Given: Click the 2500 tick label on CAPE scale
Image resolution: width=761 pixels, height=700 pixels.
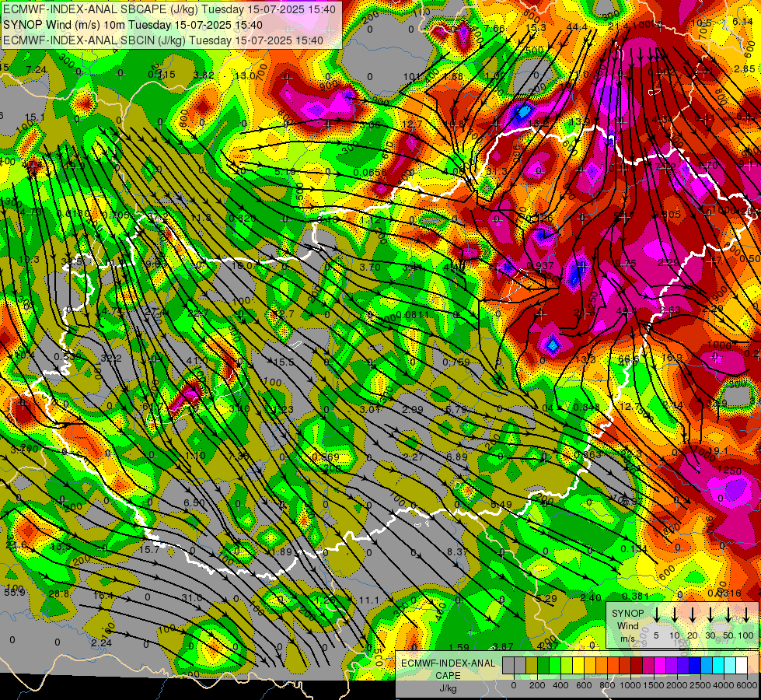Looking at the screenshot, I should coord(700,686).
